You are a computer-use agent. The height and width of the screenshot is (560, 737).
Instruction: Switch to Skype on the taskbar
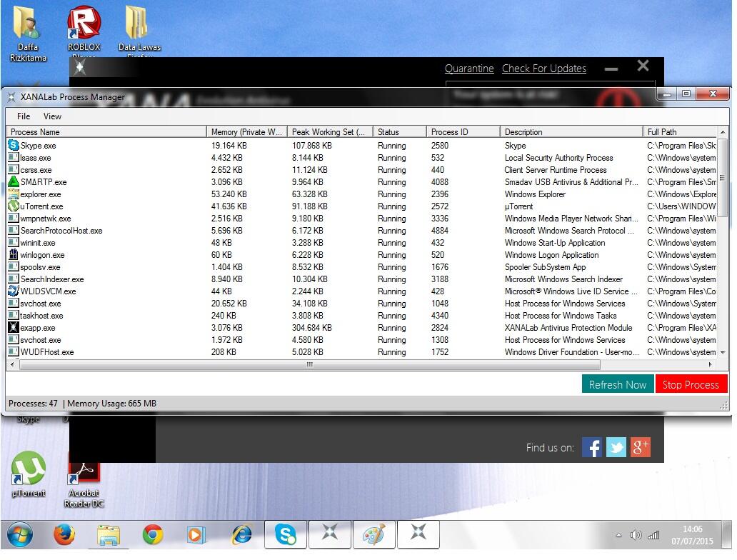click(x=286, y=534)
